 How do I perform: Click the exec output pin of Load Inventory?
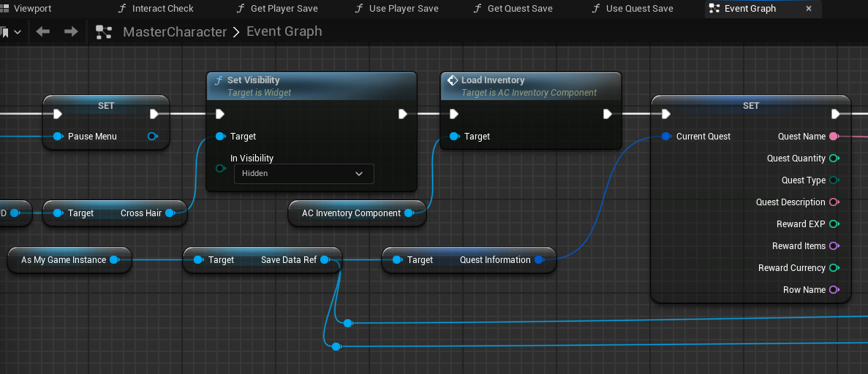[x=608, y=114]
